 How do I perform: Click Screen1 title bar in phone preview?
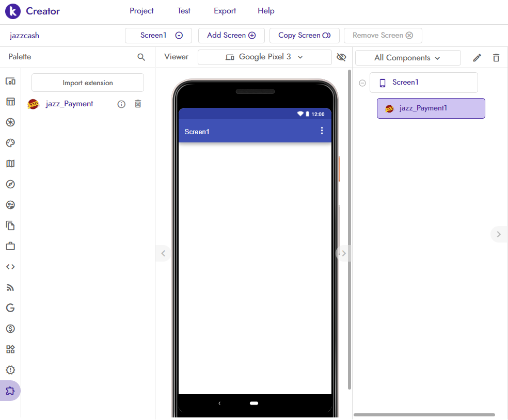point(255,131)
